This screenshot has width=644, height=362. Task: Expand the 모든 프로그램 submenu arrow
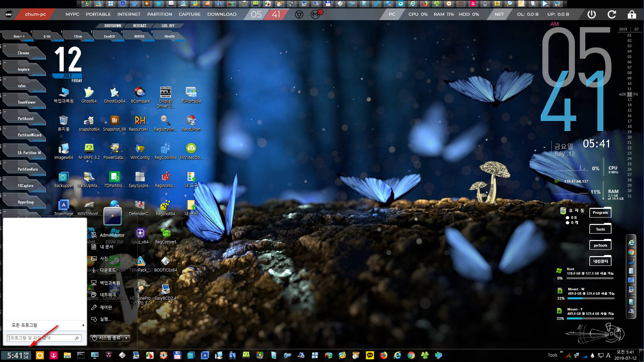(83, 325)
